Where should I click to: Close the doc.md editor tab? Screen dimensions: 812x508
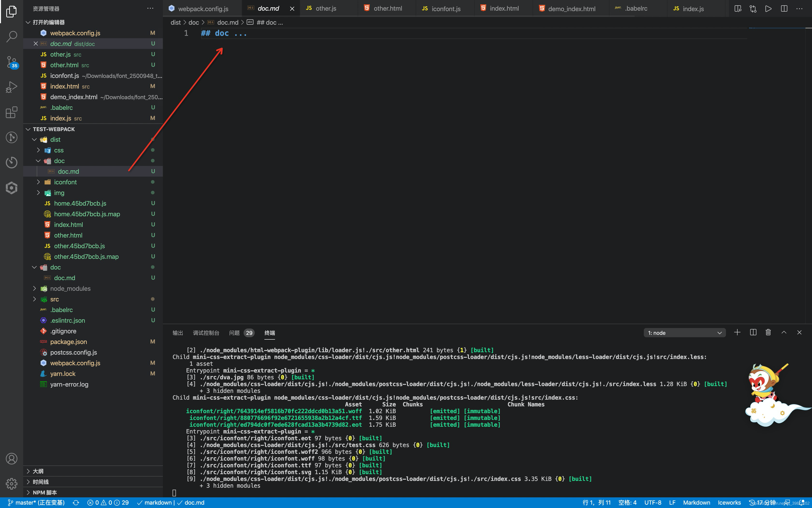292,9
